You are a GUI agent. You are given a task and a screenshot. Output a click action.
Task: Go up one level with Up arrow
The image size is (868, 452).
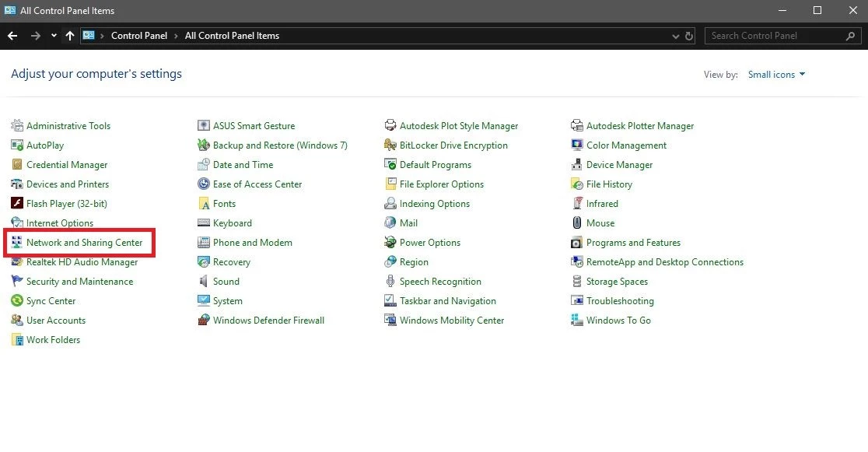[70, 36]
